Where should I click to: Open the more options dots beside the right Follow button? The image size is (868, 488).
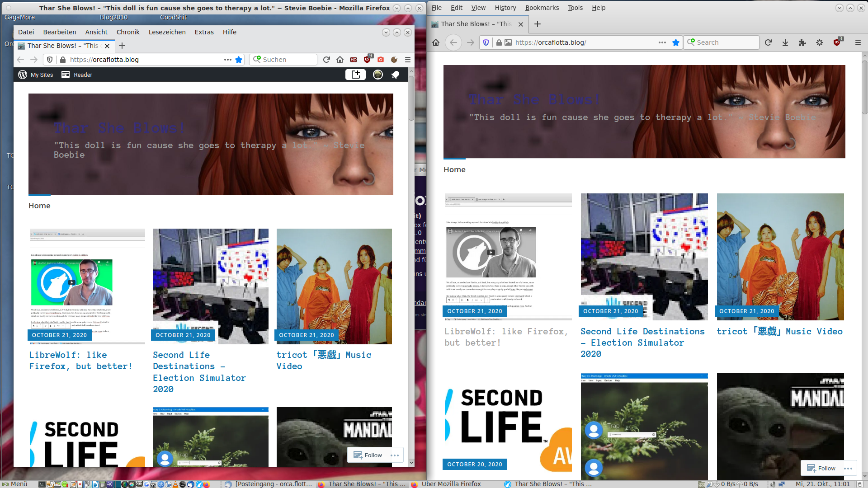[x=848, y=469]
